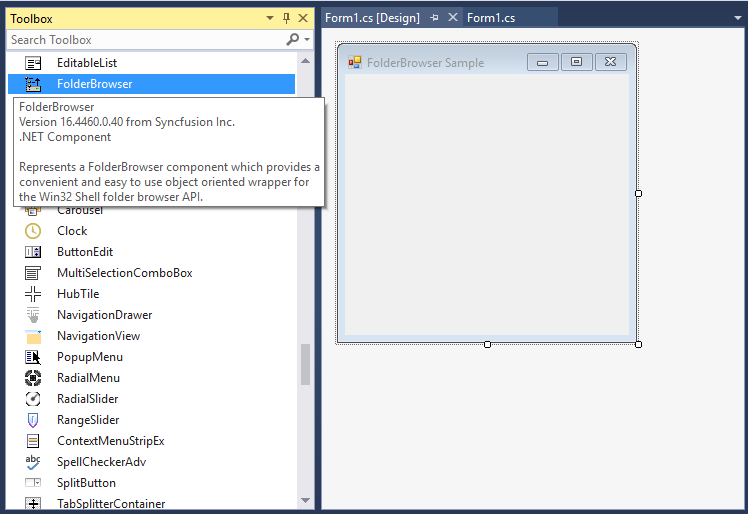Click the HubTile toolbox icon
This screenshot has width=748, height=514.
pos(33,294)
